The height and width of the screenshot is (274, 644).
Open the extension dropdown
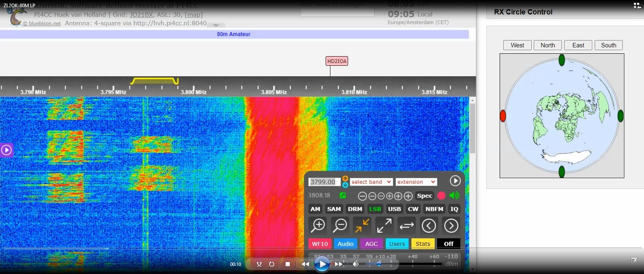[416, 182]
